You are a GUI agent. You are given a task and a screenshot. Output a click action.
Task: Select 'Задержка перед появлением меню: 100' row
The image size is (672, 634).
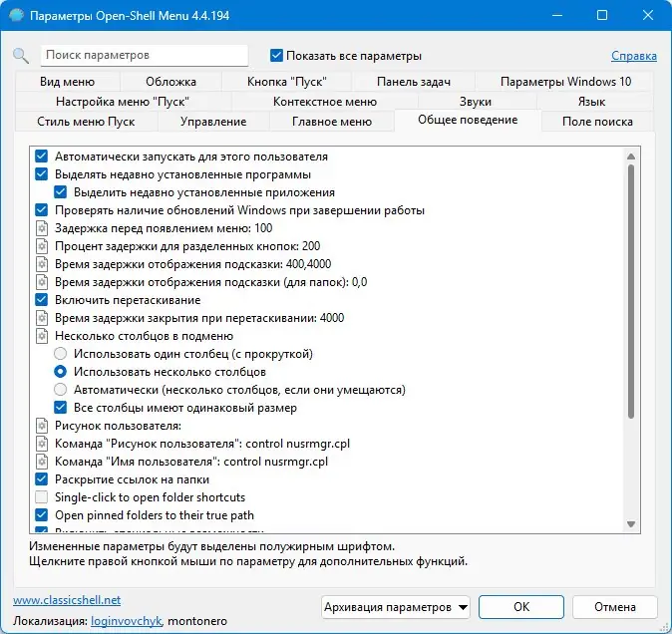click(x=164, y=228)
